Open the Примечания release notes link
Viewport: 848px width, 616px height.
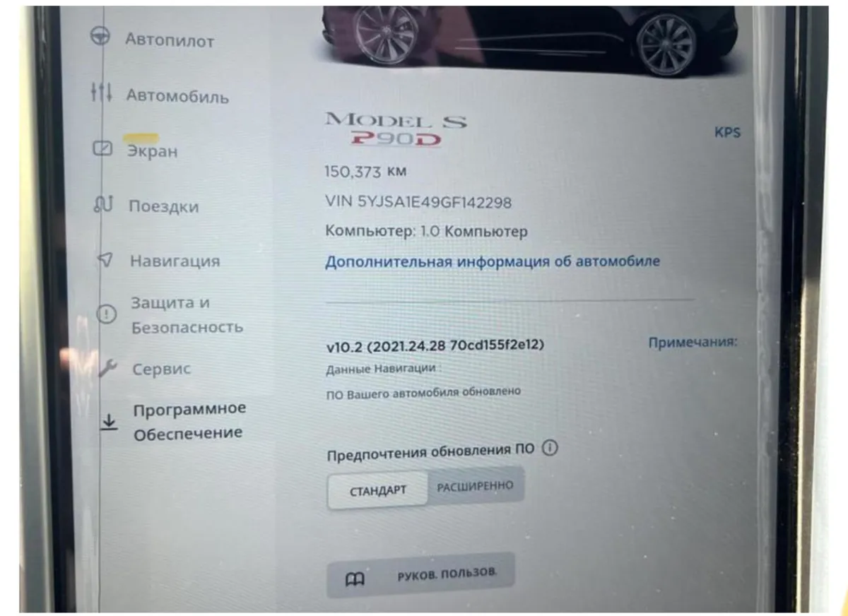tap(693, 342)
